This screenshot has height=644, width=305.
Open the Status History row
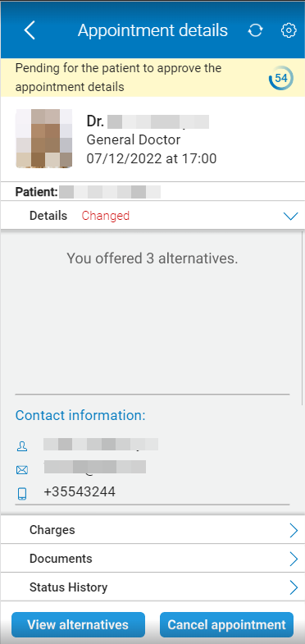(x=152, y=587)
